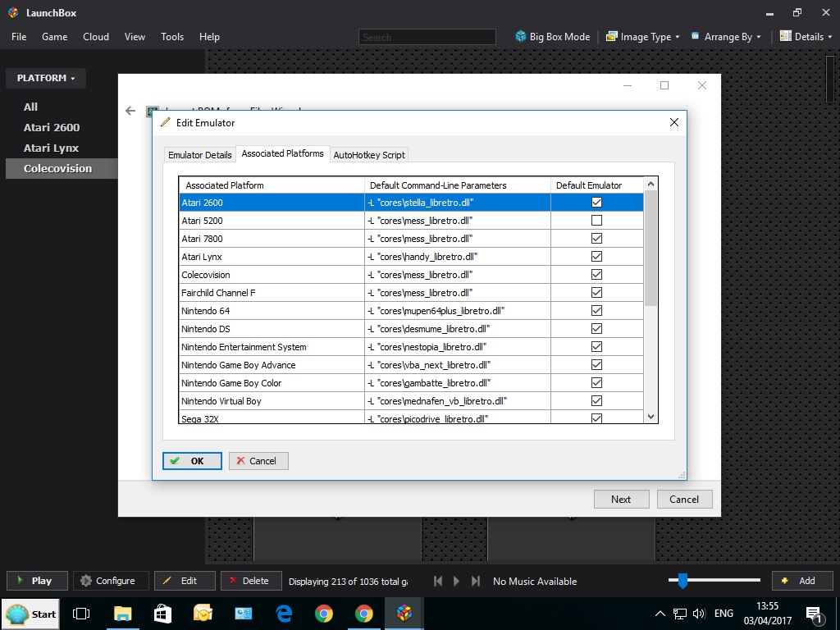
Task: Toggle Default Emulator for Game Boy Color
Action: [x=596, y=382]
